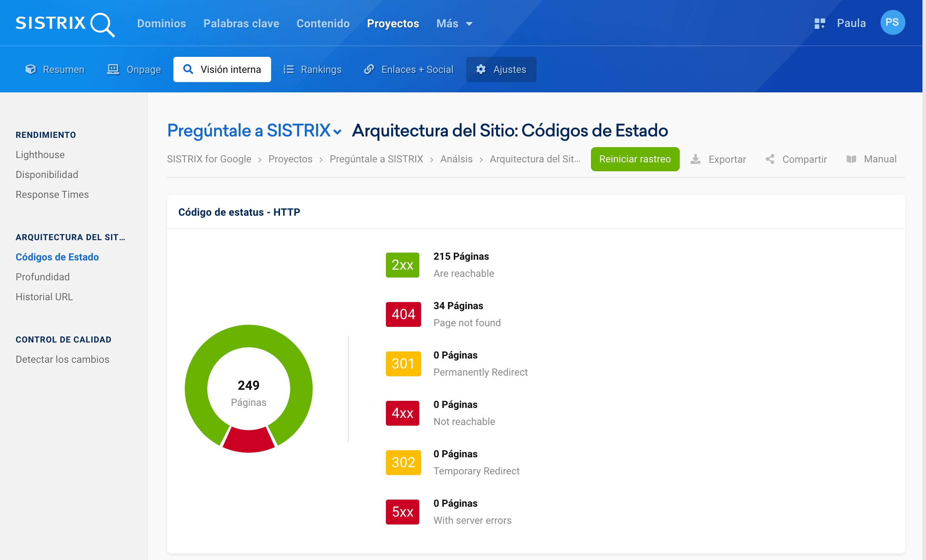Go to Profundidad in the sidebar
The height and width of the screenshot is (560, 926).
point(43,277)
